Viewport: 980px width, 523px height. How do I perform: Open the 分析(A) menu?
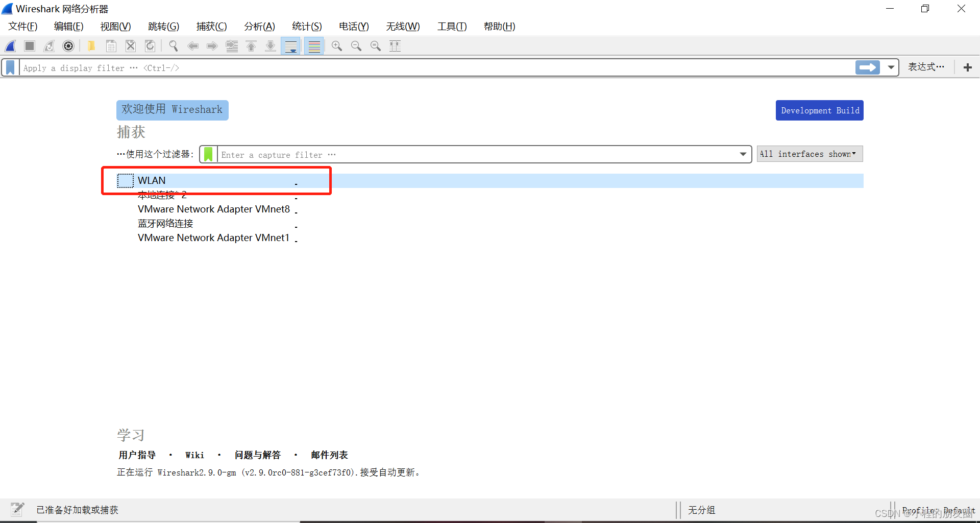[260, 27]
